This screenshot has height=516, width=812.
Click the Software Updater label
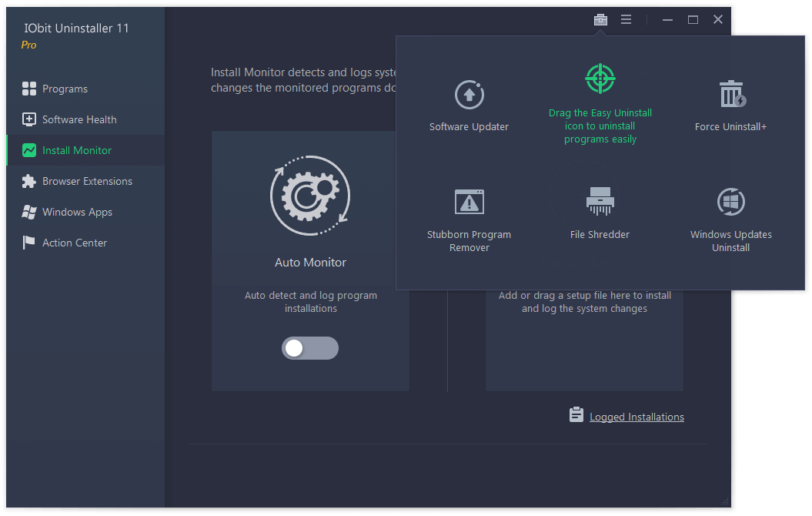(469, 127)
